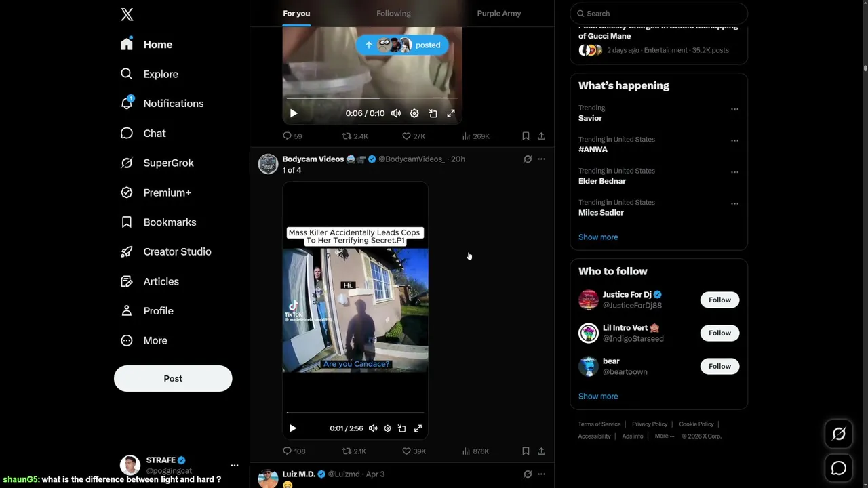The width and height of the screenshot is (868, 488).
Task: Bookmark the Bodycam Videos post
Action: tap(526, 451)
